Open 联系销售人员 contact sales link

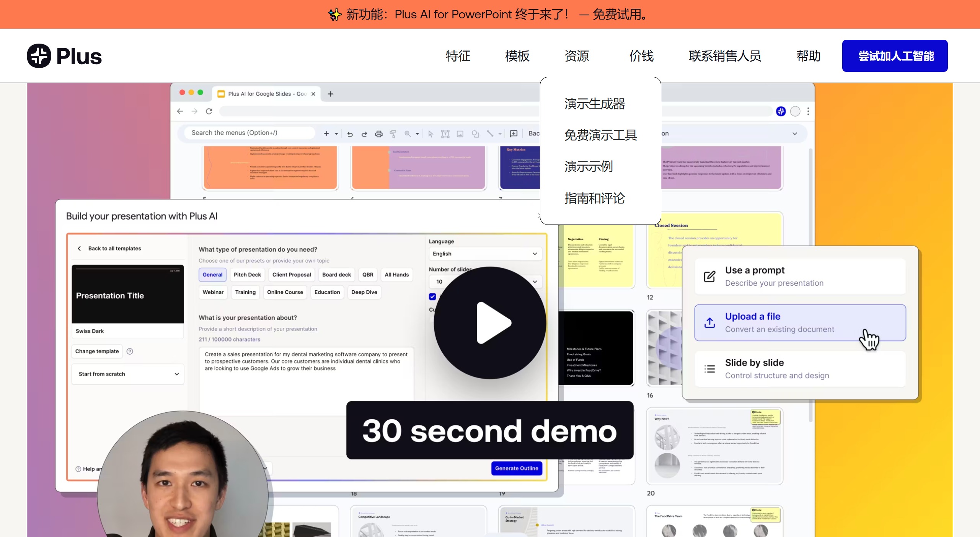pyautogui.click(x=725, y=56)
